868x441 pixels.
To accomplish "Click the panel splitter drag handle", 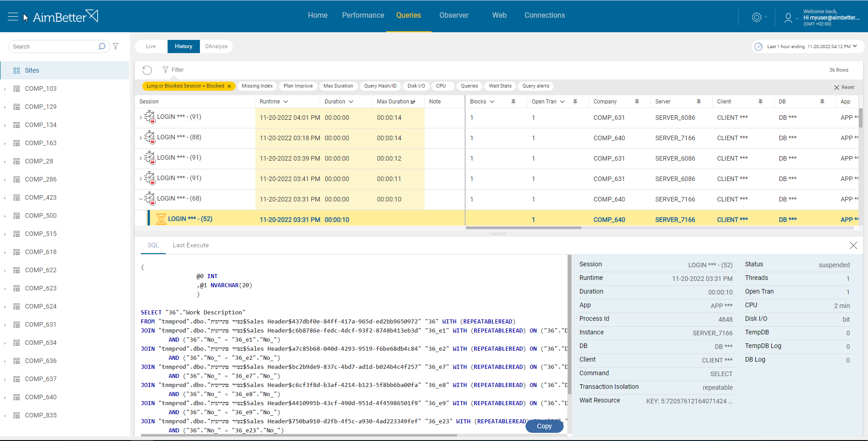I will [x=499, y=234].
